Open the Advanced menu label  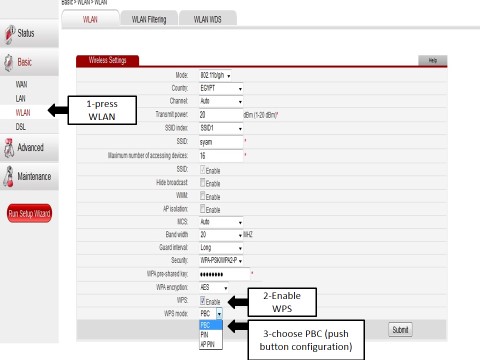30,147
